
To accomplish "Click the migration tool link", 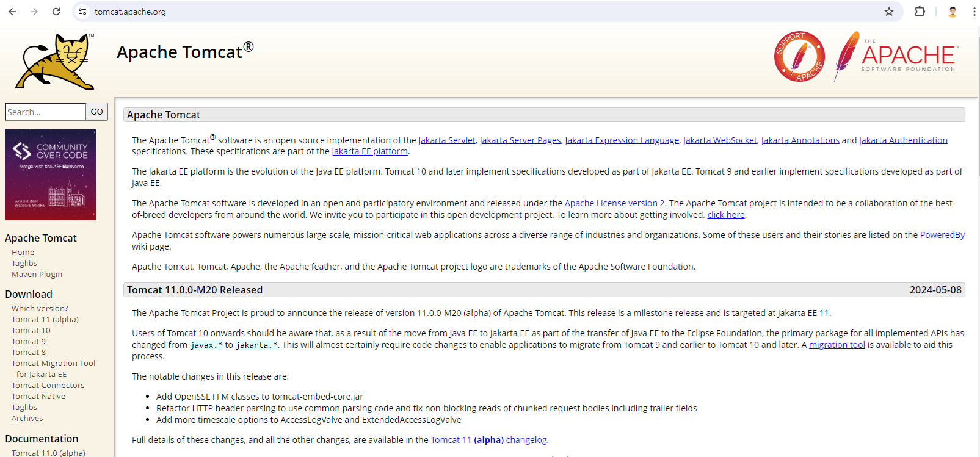I will point(837,345).
